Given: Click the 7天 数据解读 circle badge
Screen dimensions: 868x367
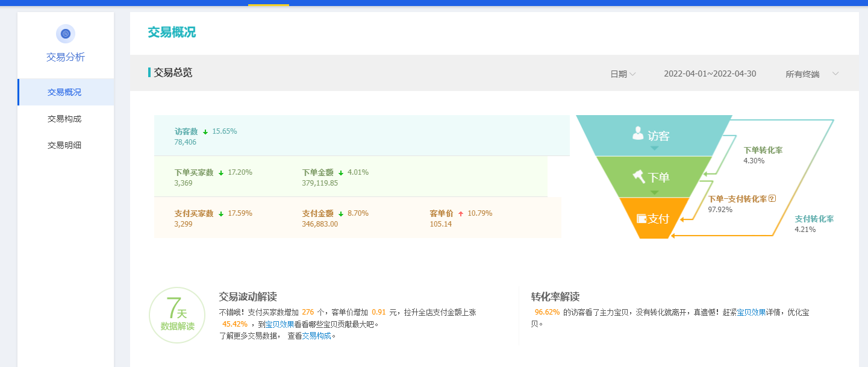Looking at the screenshot, I should tap(178, 315).
